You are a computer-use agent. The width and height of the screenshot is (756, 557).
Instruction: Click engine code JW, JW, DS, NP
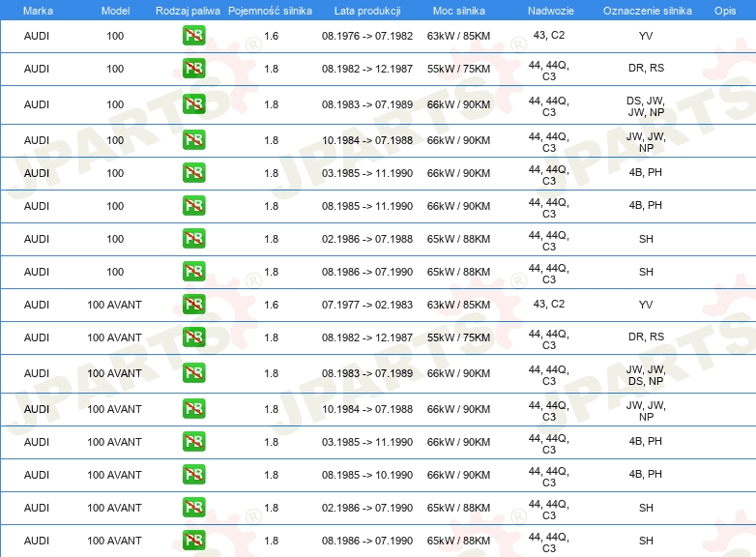tap(646, 375)
